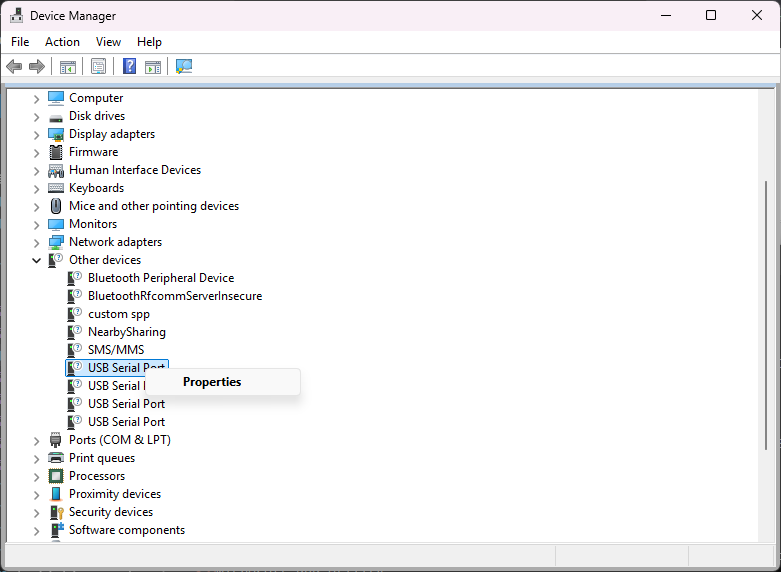
Task: Select Bluetooth Peripheral Device entry
Action: click(x=161, y=278)
